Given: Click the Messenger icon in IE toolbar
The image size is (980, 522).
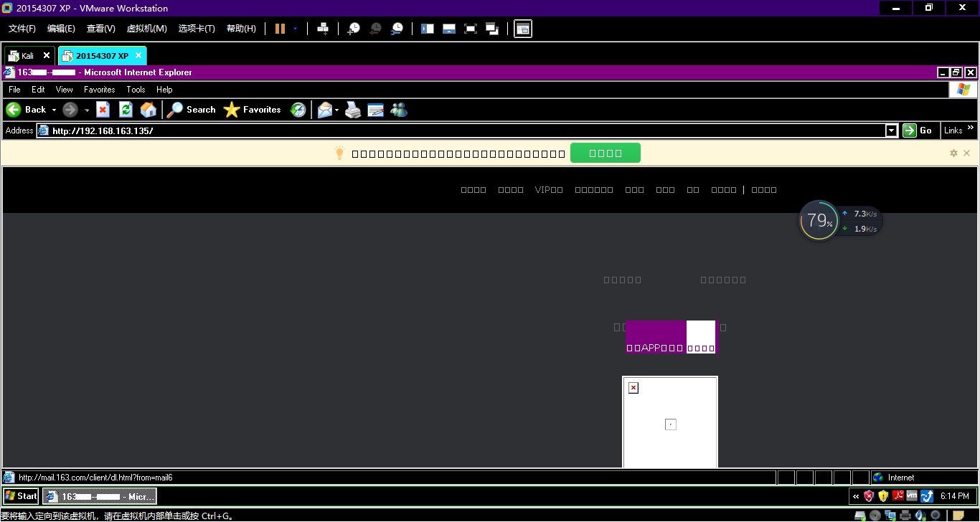Looking at the screenshot, I should [x=399, y=110].
